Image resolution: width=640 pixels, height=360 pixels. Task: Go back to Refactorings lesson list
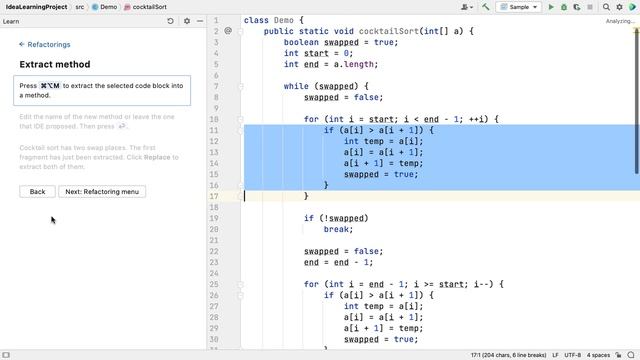(44, 44)
